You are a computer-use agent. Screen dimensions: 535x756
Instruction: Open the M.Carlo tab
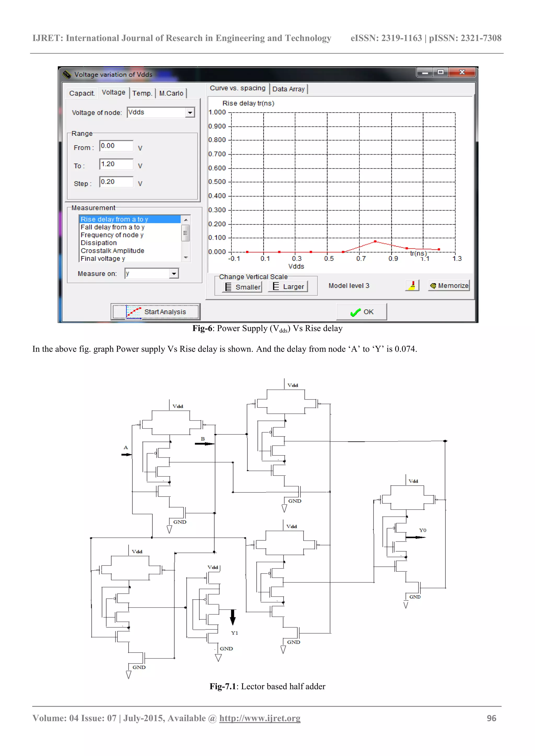pyautogui.click(x=171, y=93)
